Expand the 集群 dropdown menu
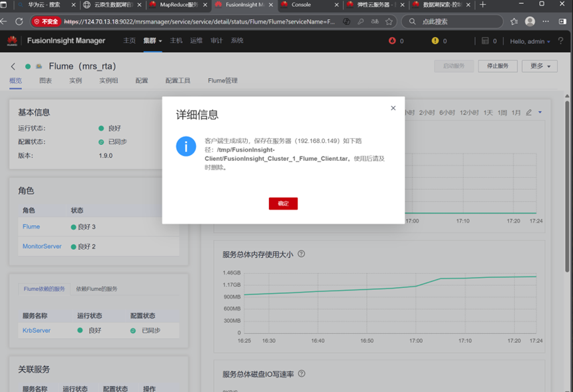 click(152, 41)
